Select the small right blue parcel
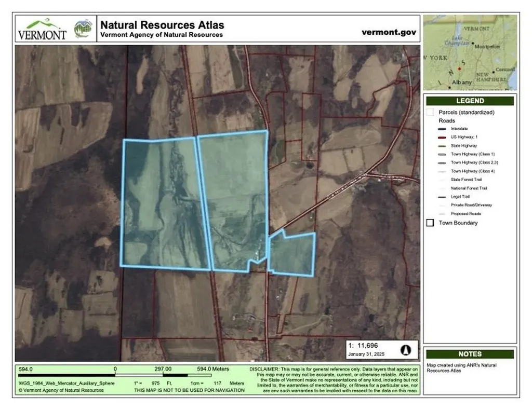This screenshot has width=532, height=410. click(292, 253)
